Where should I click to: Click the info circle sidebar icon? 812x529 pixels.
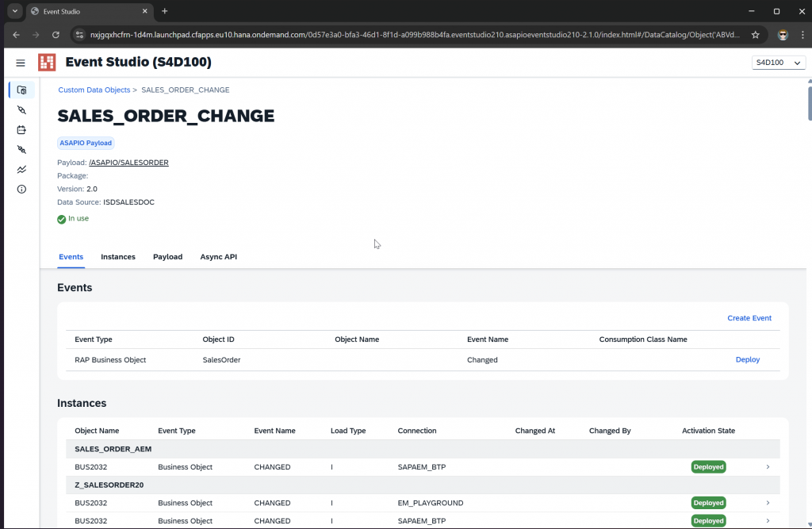click(x=21, y=190)
